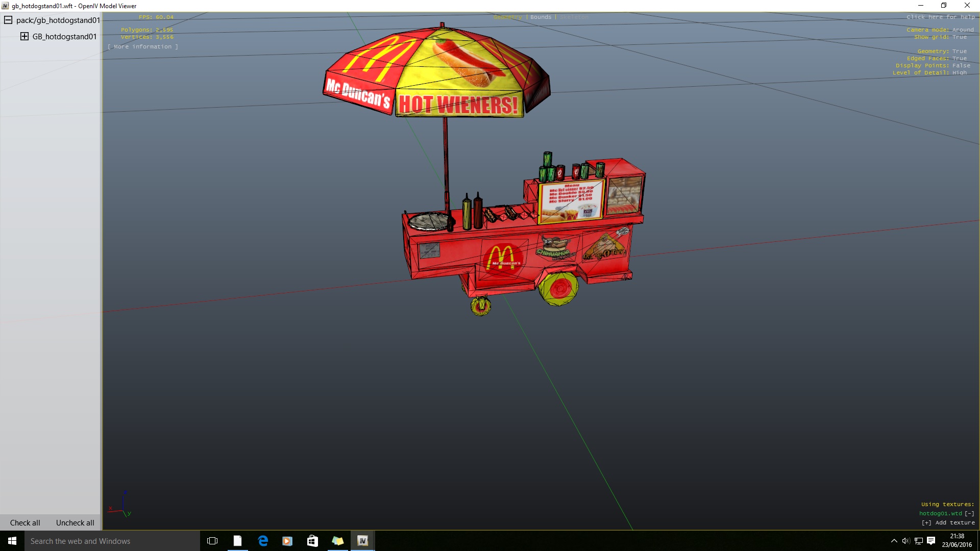The width and height of the screenshot is (980, 551).
Task: Restore down the Model Viewer window
Action: pyautogui.click(x=944, y=6)
